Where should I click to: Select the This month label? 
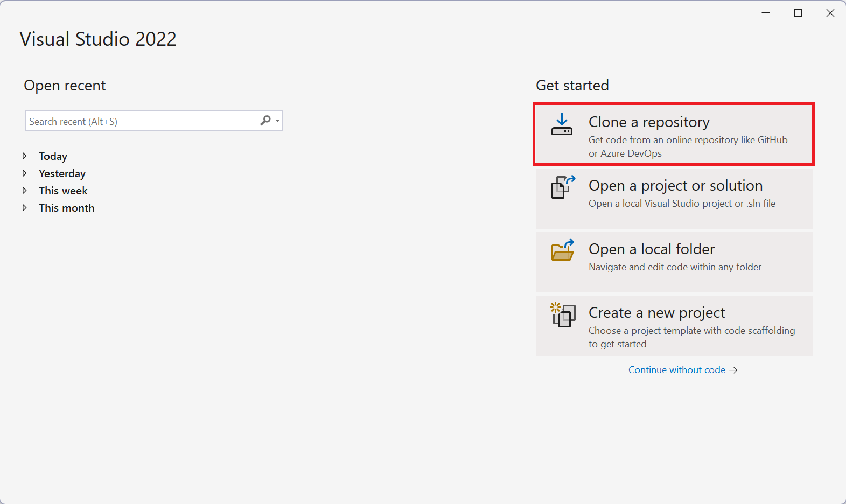click(x=67, y=208)
